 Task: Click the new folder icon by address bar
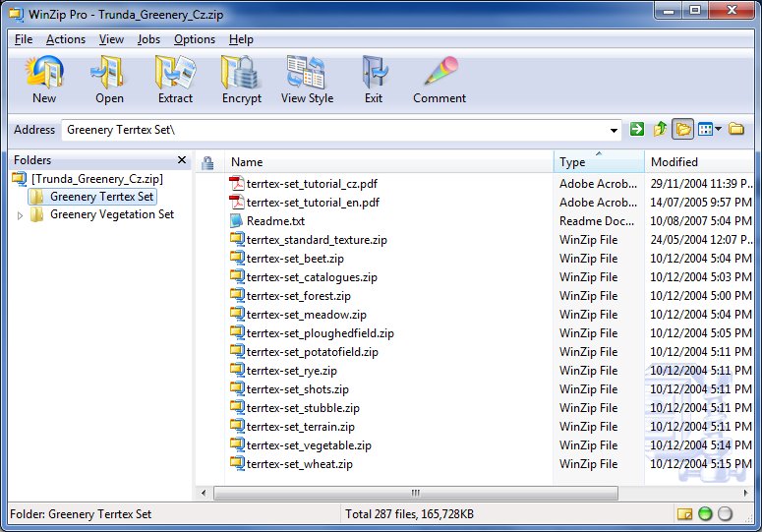pyautogui.click(x=736, y=129)
